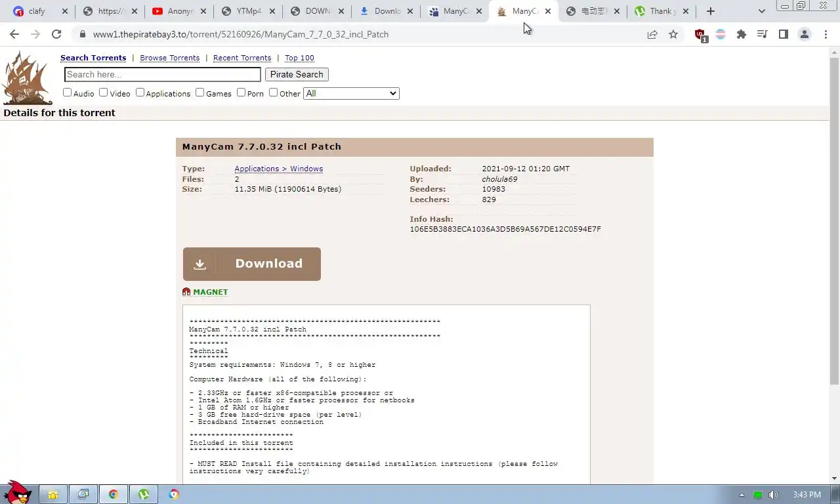Open the second taskbar application icon
The width and height of the screenshot is (840, 504).
pyautogui.click(x=83, y=494)
